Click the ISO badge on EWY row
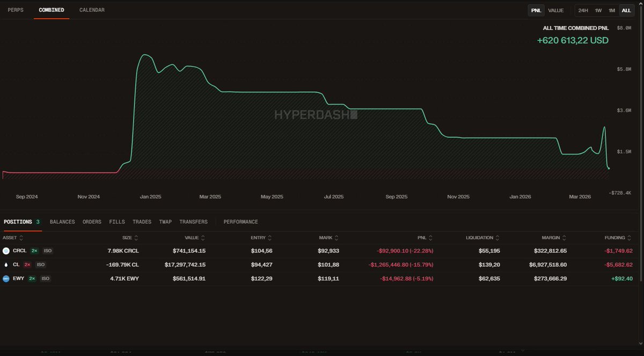 [x=46, y=279]
